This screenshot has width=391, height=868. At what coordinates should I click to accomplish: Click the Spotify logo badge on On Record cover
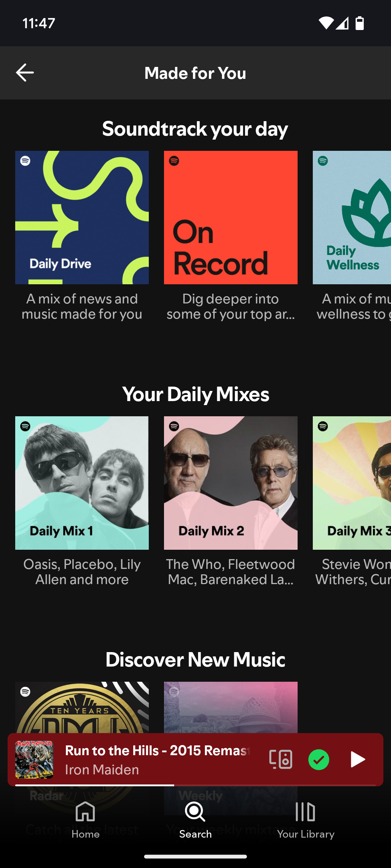click(174, 161)
